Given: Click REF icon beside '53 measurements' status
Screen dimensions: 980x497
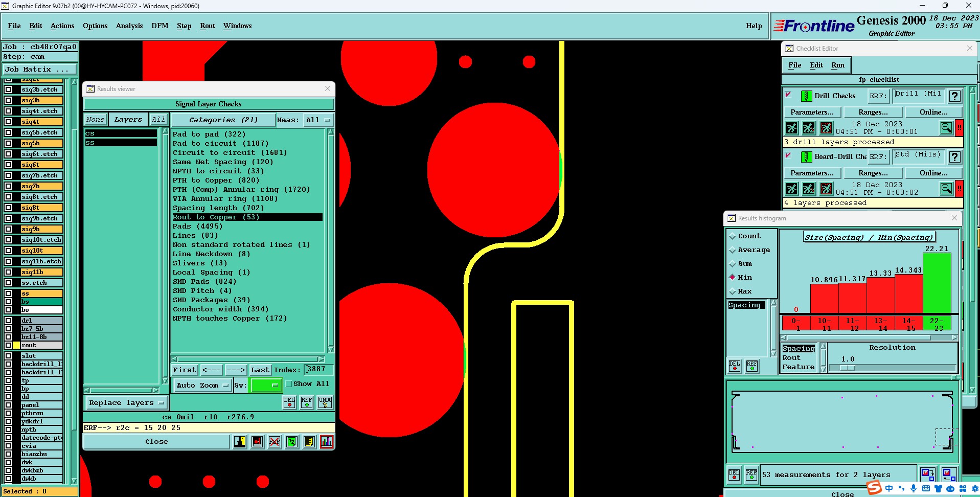Looking at the screenshot, I should [x=751, y=475].
